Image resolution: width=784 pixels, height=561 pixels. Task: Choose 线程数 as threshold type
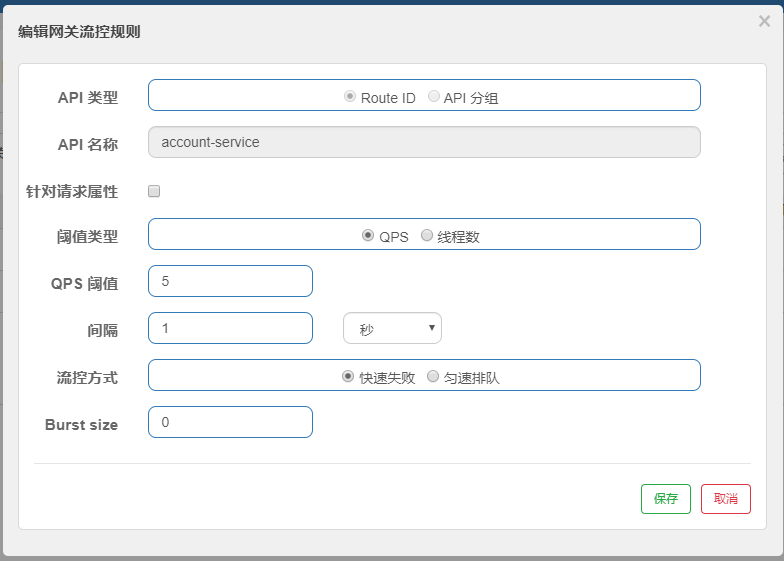click(x=426, y=235)
